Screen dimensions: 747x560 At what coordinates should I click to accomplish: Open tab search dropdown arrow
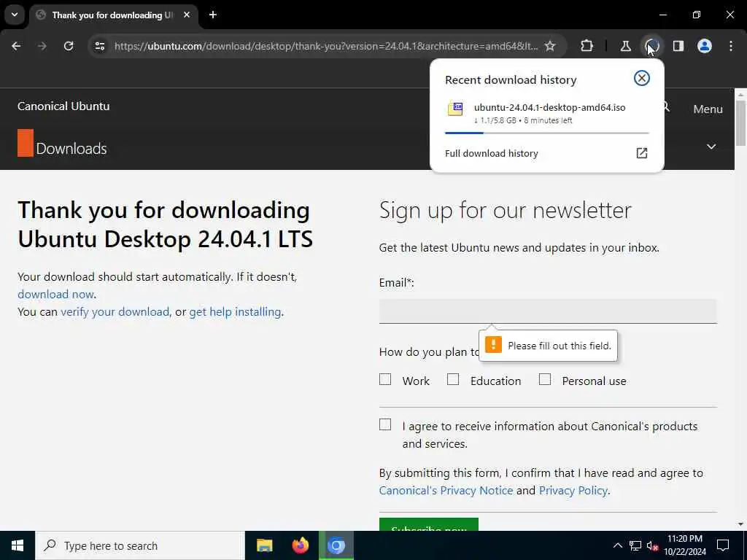[15, 15]
